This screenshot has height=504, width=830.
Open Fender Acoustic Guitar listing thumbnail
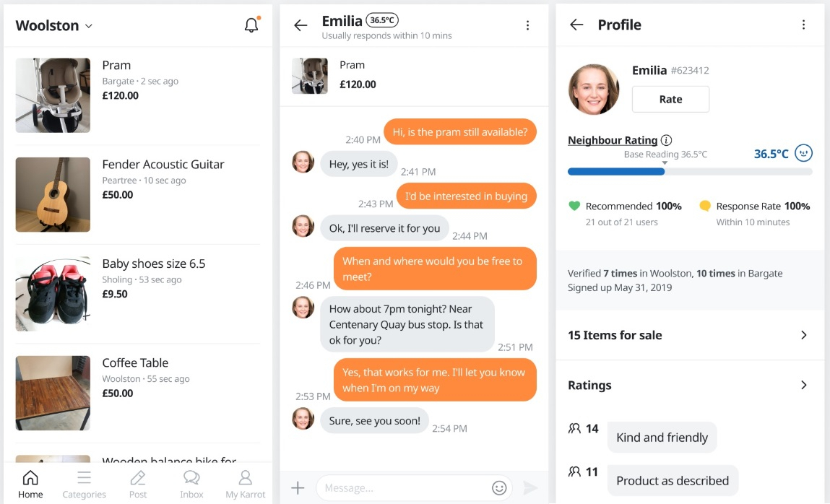tap(53, 194)
